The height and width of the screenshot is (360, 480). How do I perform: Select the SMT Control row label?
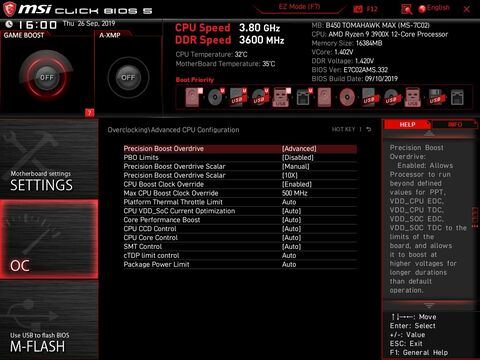coord(143,247)
